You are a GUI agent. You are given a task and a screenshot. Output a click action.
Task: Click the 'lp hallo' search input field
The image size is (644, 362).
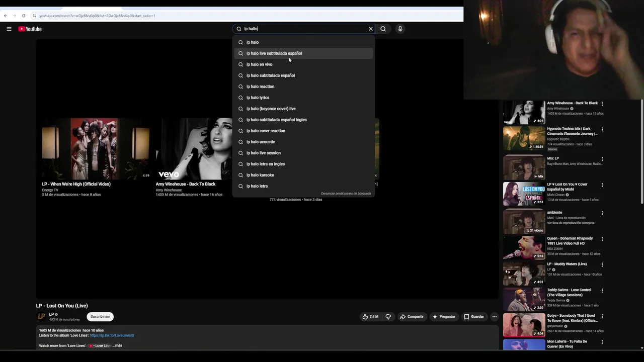tap(304, 29)
